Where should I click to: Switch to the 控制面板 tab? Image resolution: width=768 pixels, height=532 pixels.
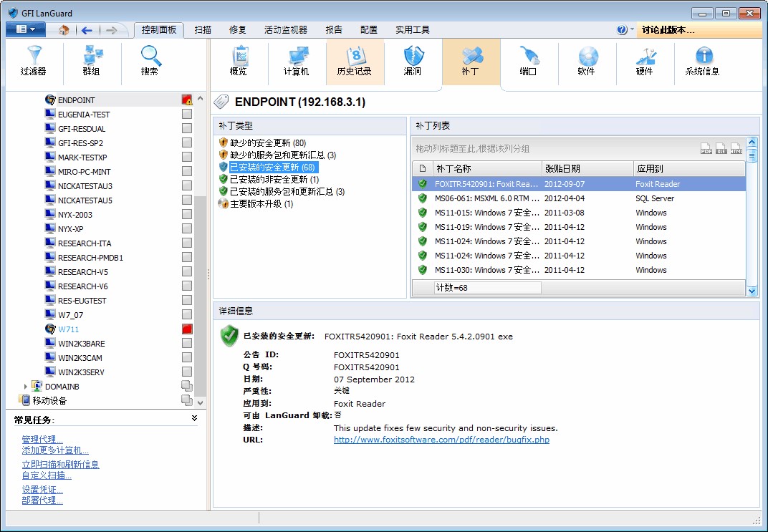click(159, 30)
